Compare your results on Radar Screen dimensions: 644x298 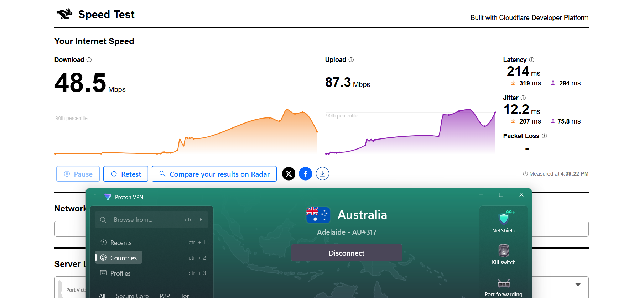tap(214, 174)
